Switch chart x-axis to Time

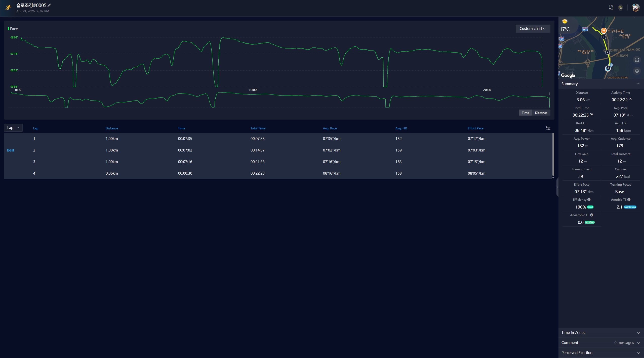click(x=525, y=113)
